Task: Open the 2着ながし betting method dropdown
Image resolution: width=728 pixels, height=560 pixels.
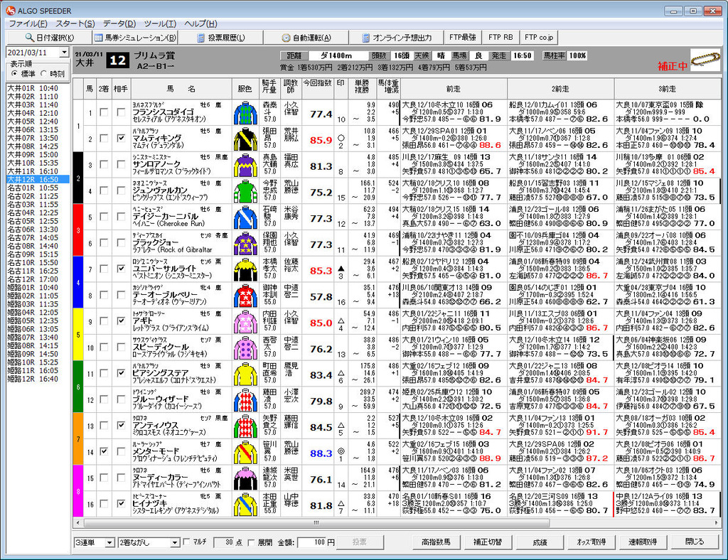Action: (x=175, y=542)
